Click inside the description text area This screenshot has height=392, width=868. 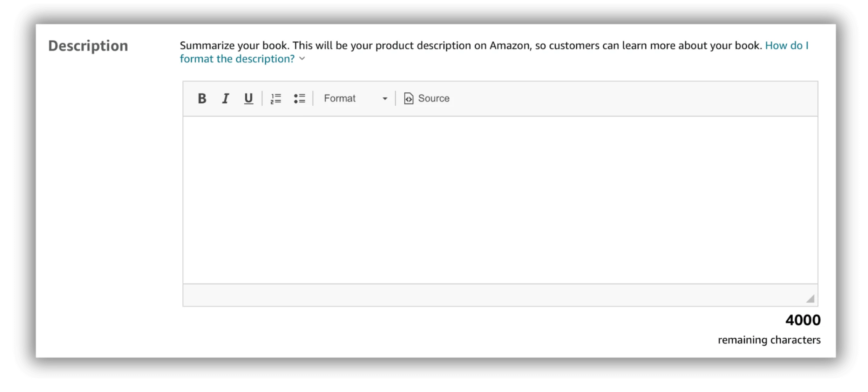coord(500,200)
